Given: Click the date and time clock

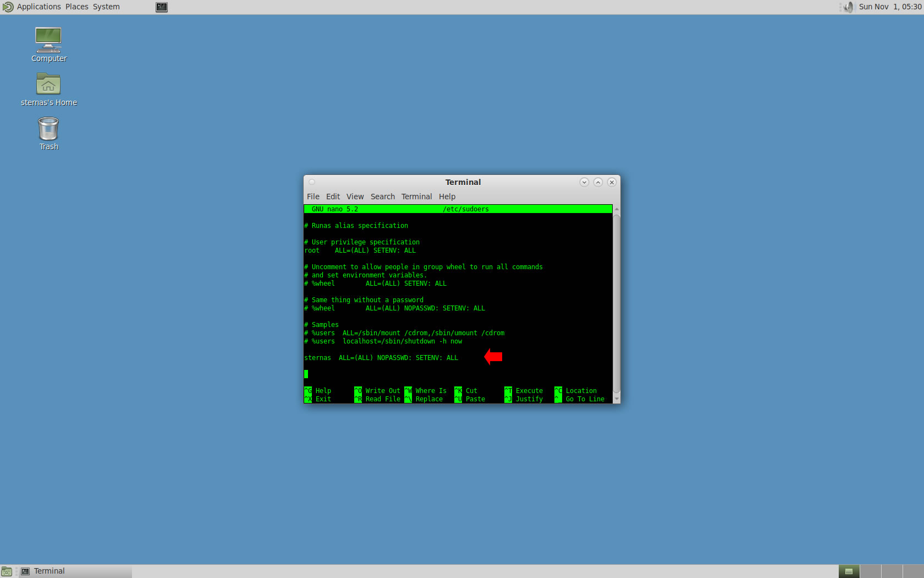Looking at the screenshot, I should (x=889, y=7).
